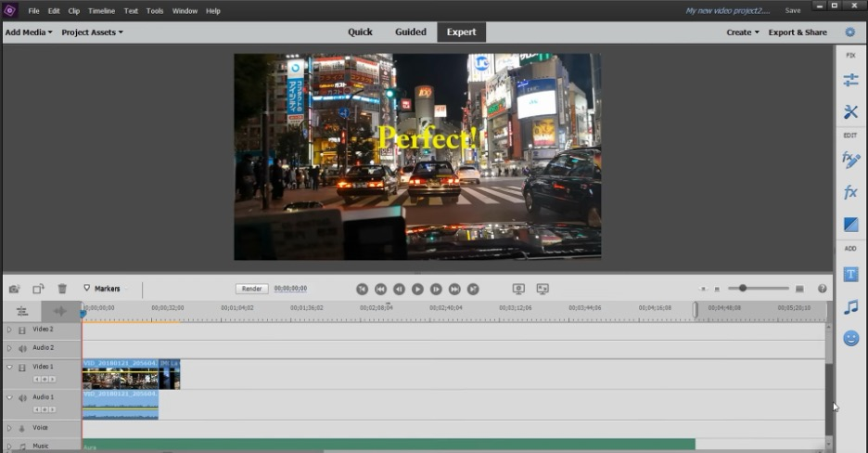Open the Create dropdown
Screen dimensions: 868x453
(742, 32)
